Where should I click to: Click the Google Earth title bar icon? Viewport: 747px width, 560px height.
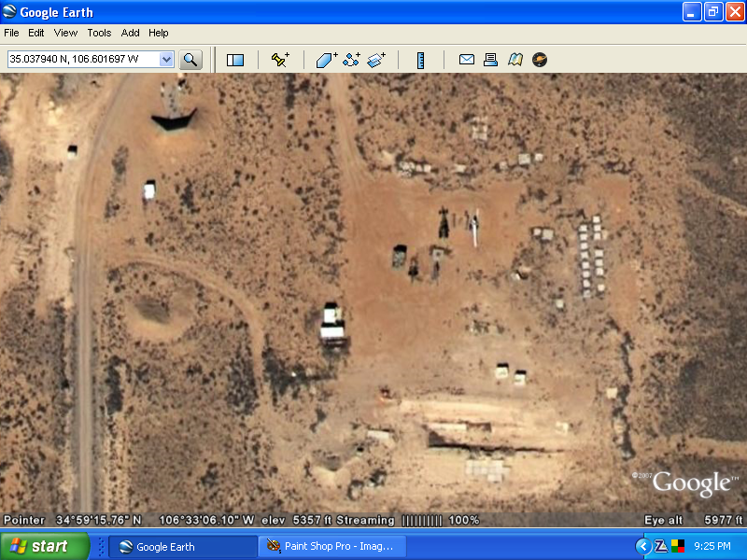pyautogui.click(x=9, y=11)
